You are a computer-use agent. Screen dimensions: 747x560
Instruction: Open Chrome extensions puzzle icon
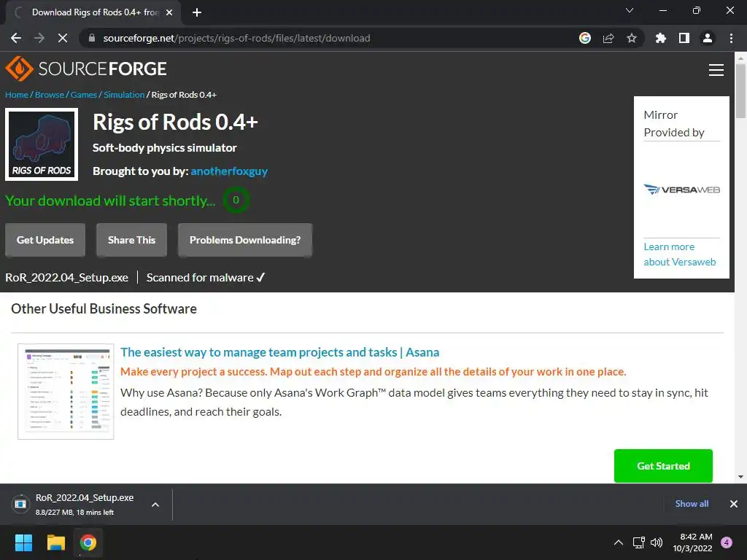pyautogui.click(x=661, y=38)
